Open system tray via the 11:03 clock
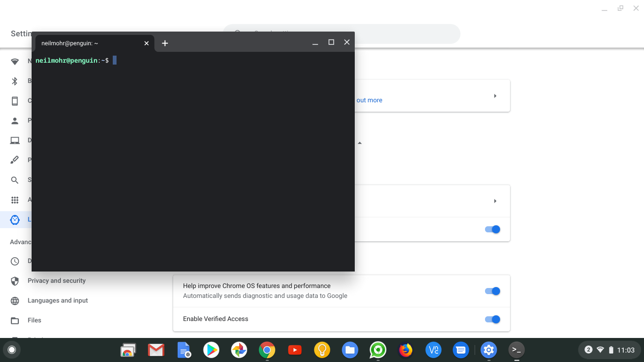This screenshot has width=644, height=362. [626, 350]
